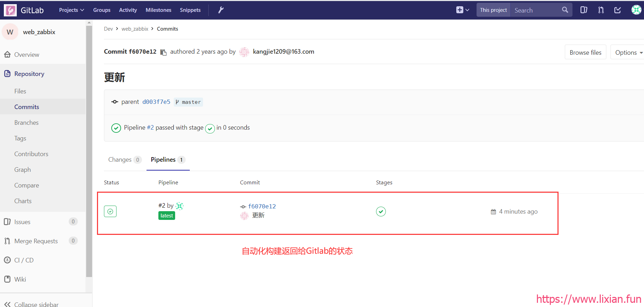Click the CI / CD rocket icon
644x307 pixels.
7,260
